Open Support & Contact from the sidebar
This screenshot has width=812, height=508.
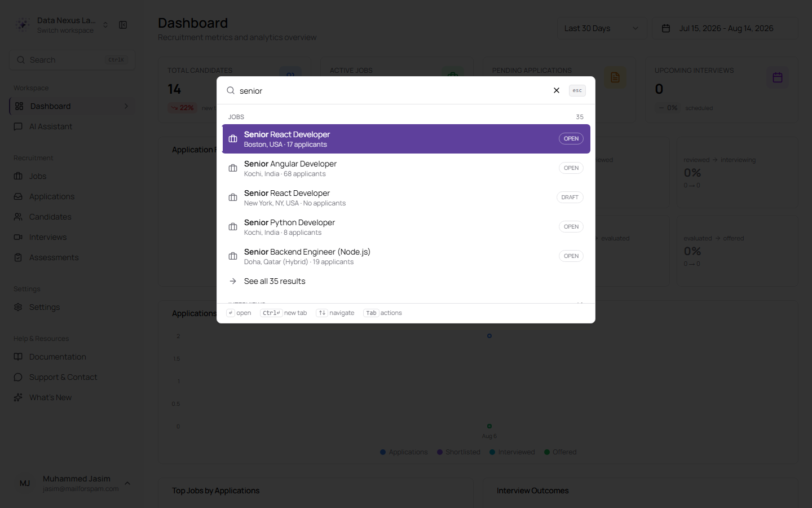tap(72, 377)
